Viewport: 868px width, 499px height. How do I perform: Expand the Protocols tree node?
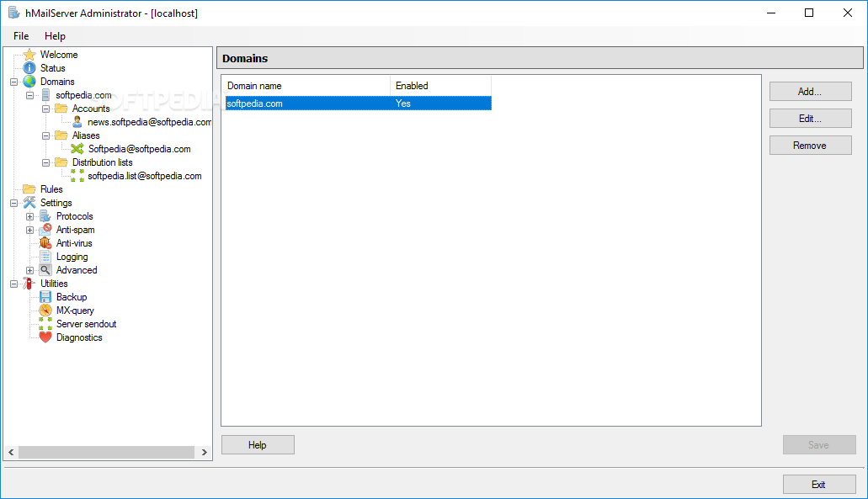(x=30, y=216)
